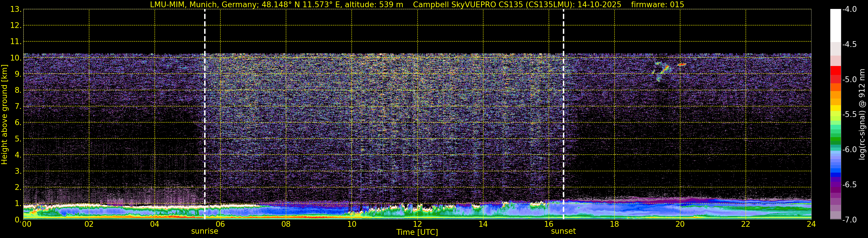
Task: Click the height axis tick '2.'
Action: [x=18, y=188]
